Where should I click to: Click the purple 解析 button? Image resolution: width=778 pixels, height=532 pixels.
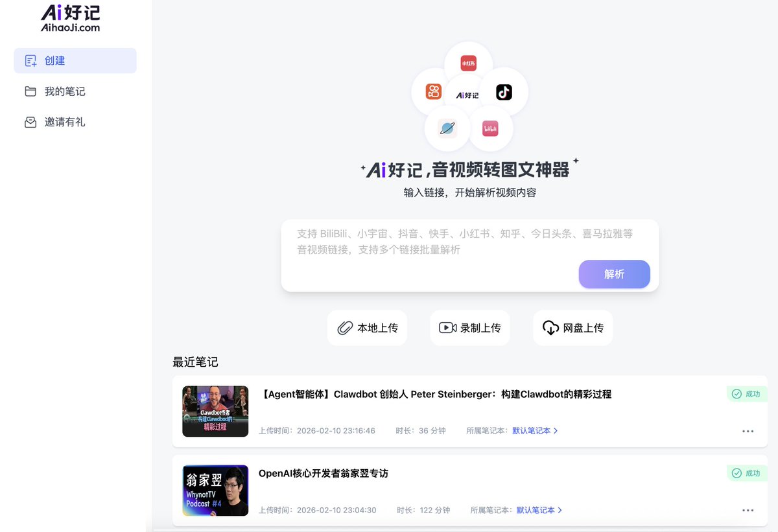tap(615, 274)
